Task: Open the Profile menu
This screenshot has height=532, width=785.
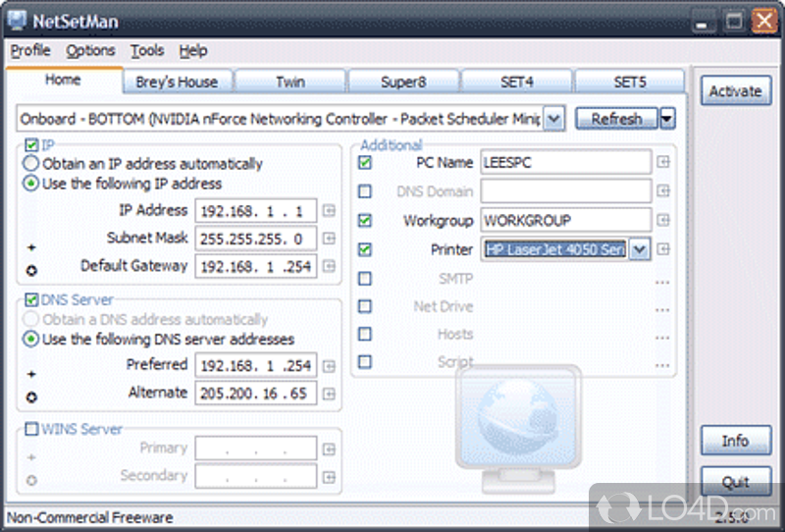Action: pyautogui.click(x=30, y=51)
